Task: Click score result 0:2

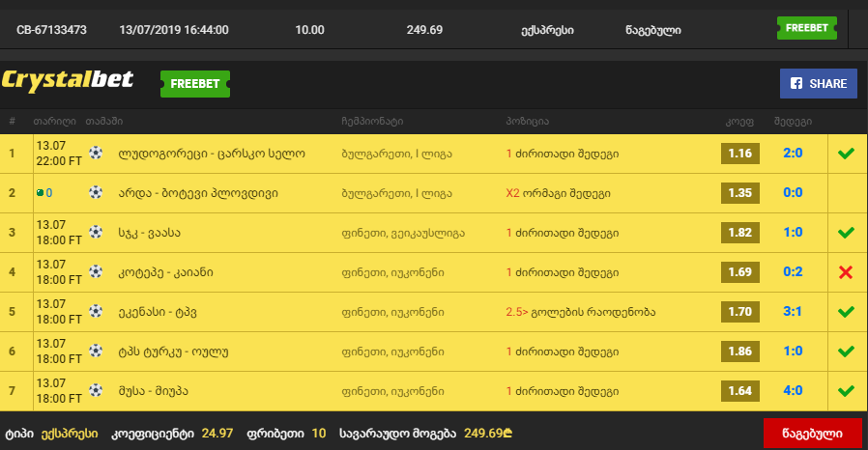Action: (793, 272)
